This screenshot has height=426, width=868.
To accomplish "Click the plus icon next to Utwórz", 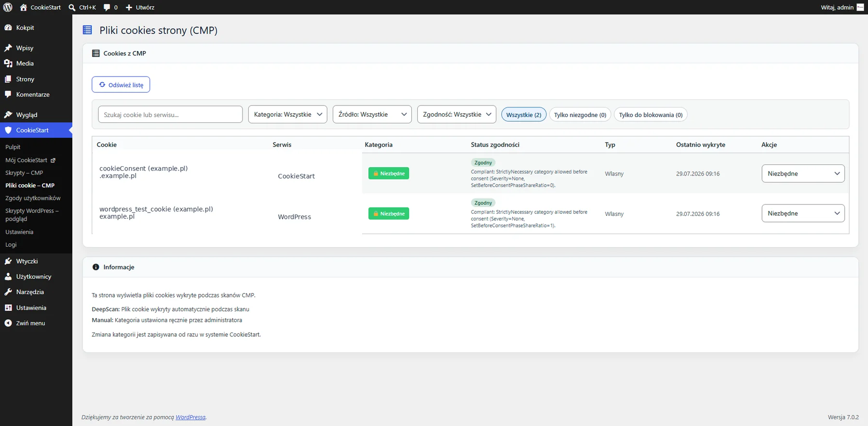I will coord(129,7).
